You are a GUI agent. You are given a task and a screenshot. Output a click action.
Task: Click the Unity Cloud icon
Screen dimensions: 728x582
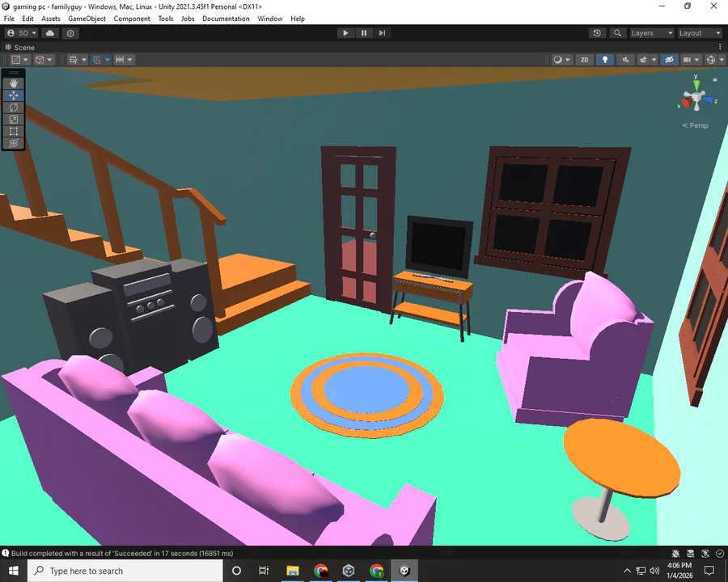pos(49,33)
